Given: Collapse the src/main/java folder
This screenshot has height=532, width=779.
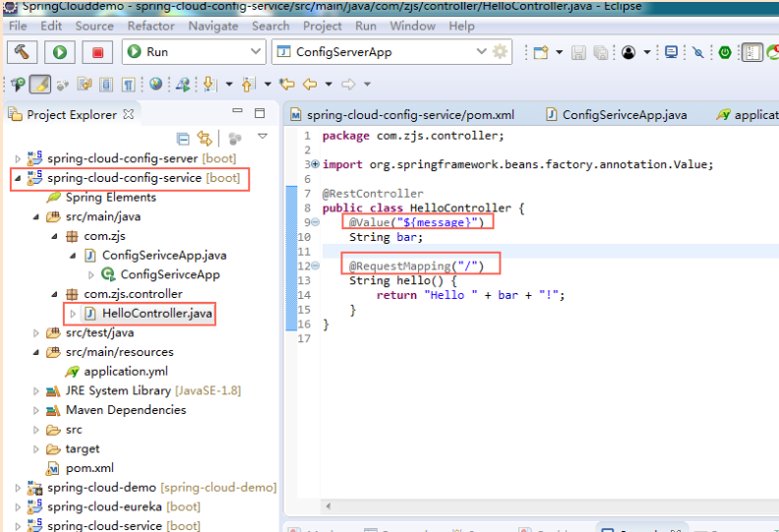Looking at the screenshot, I should 36,216.
